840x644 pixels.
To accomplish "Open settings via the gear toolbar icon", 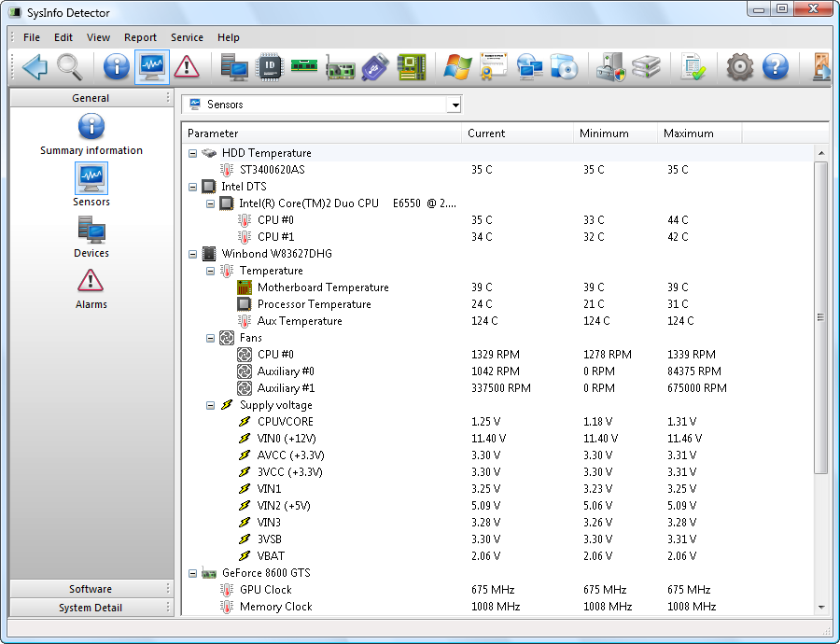I will coord(740,67).
